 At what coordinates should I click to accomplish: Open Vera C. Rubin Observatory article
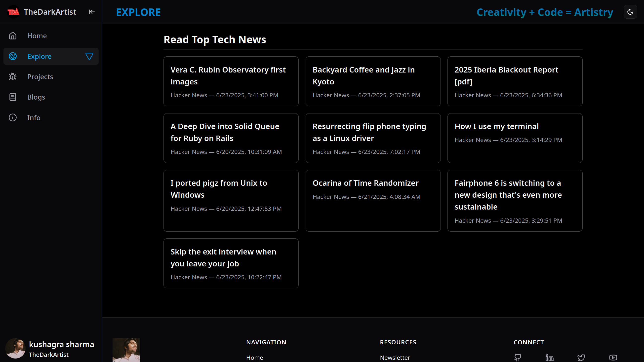(231, 81)
